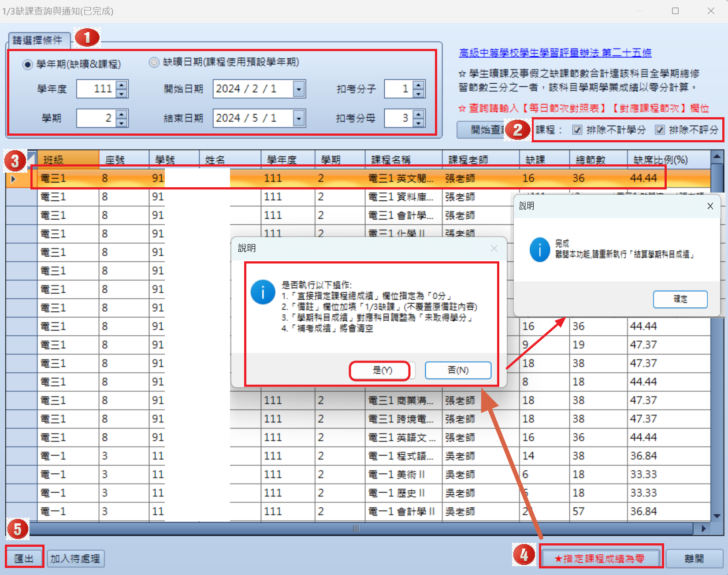Select the 電一1 美術 II course cell
The height and width of the screenshot is (575, 728).
pos(404,475)
